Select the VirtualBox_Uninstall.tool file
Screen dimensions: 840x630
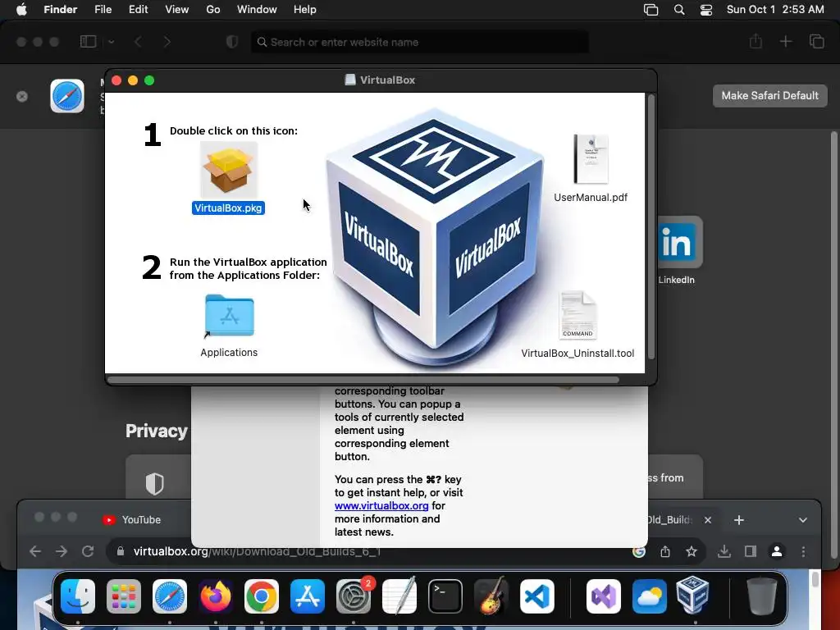(x=577, y=316)
